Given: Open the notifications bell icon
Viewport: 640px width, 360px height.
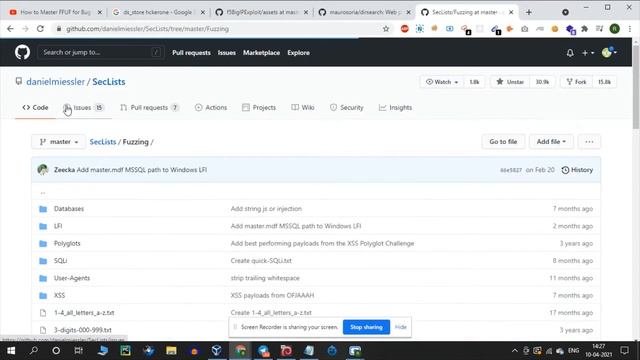Looking at the screenshot, I should point(570,53).
